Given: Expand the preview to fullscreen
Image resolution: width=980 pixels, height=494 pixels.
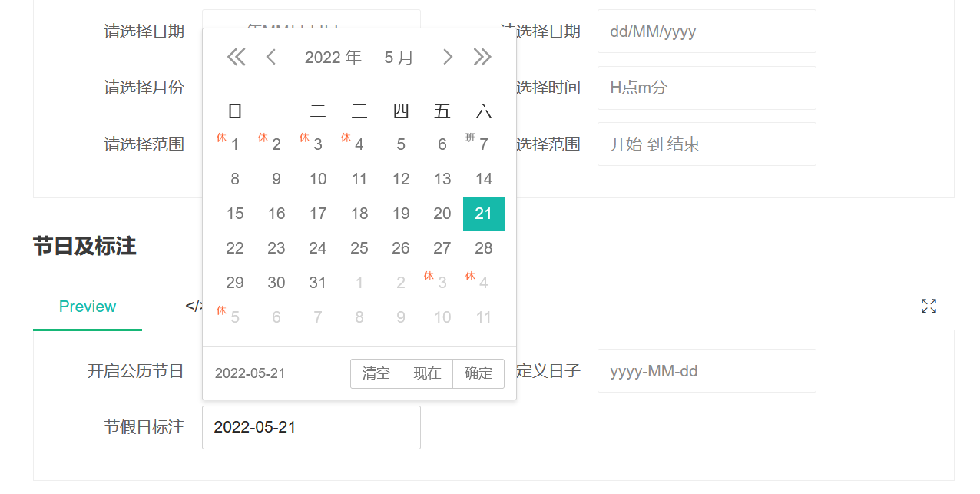Looking at the screenshot, I should [928, 305].
